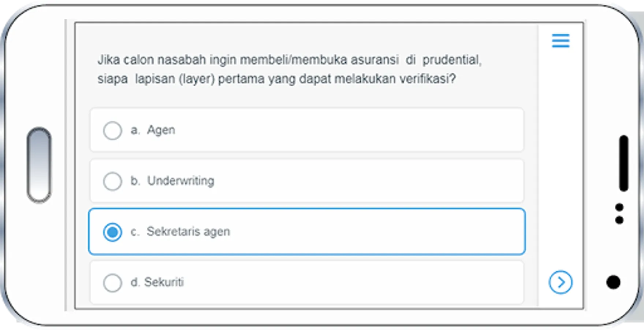Click the 'c.' letter prefix of highlighted option
The height and width of the screenshot is (330, 644).
135,232
